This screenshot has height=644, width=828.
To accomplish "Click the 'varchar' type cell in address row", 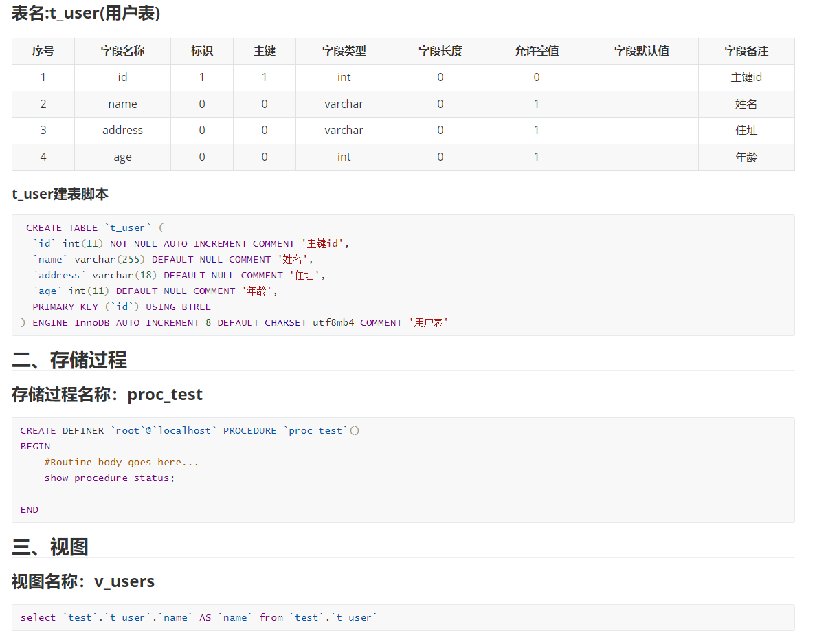I will [344, 131].
